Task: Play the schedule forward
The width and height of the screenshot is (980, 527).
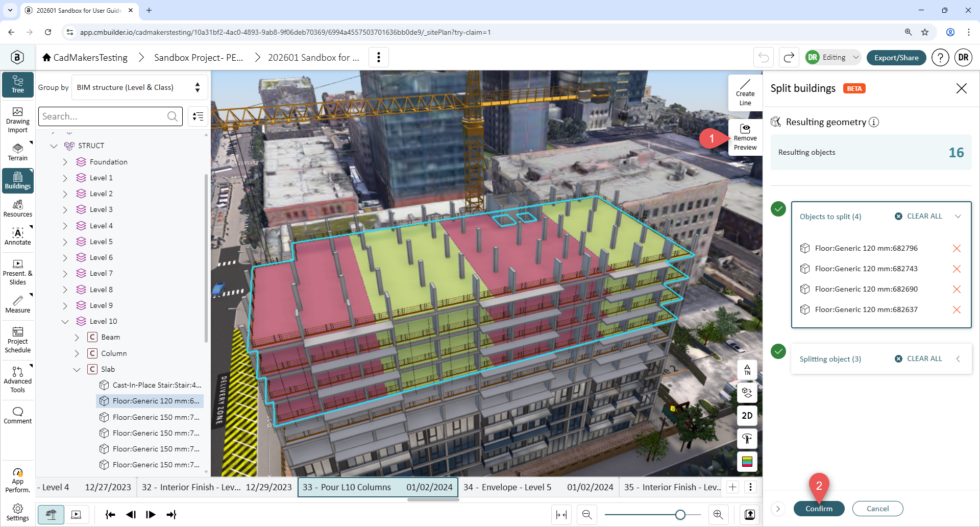Action: (x=151, y=515)
